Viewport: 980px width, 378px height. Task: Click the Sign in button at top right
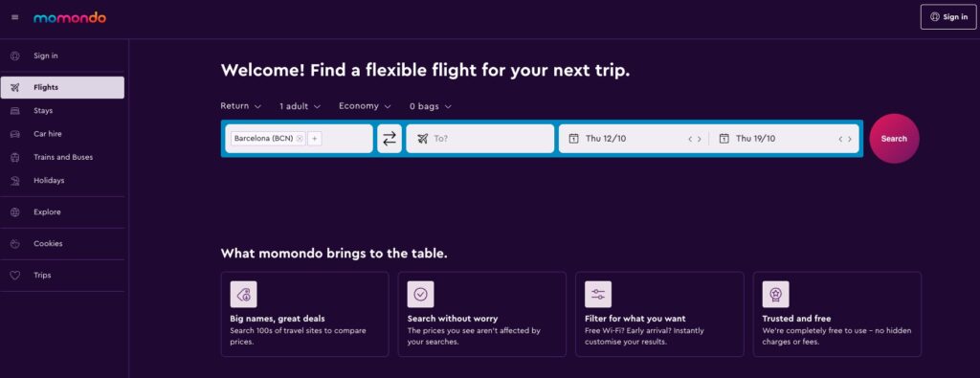(948, 17)
